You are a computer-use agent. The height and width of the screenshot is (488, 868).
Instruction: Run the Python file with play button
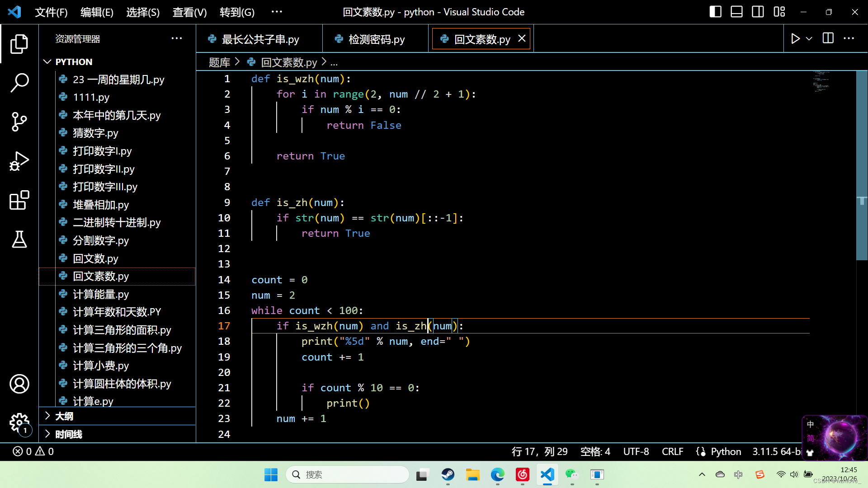795,39
